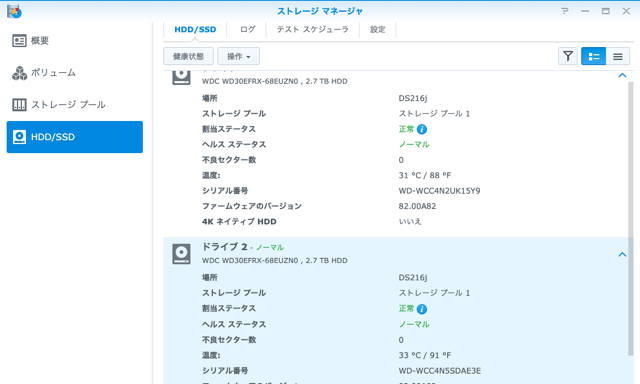Click serial number WD-WCC4N2UK15Y9
The height and width of the screenshot is (384, 640).
point(439,191)
